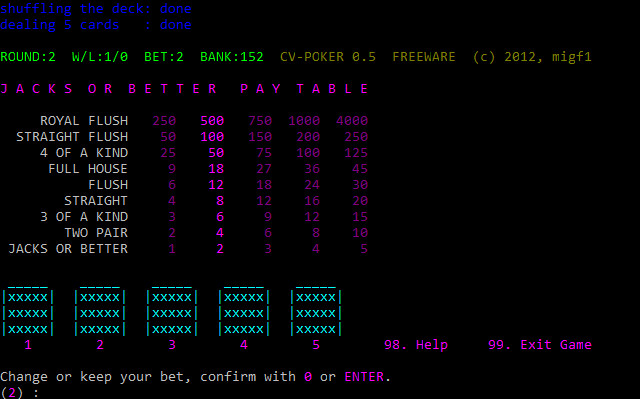Choose the fifth face-down card

pyautogui.click(x=316, y=312)
